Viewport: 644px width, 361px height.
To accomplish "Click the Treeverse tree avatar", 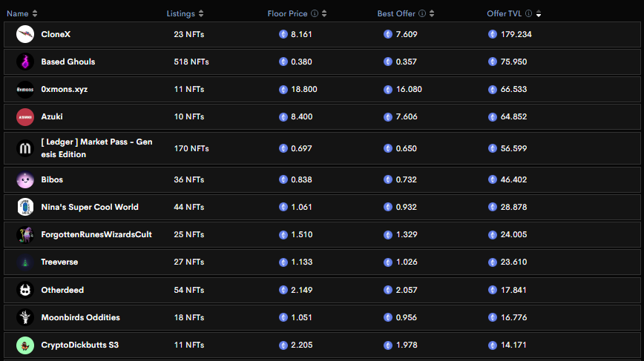I will [25, 262].
